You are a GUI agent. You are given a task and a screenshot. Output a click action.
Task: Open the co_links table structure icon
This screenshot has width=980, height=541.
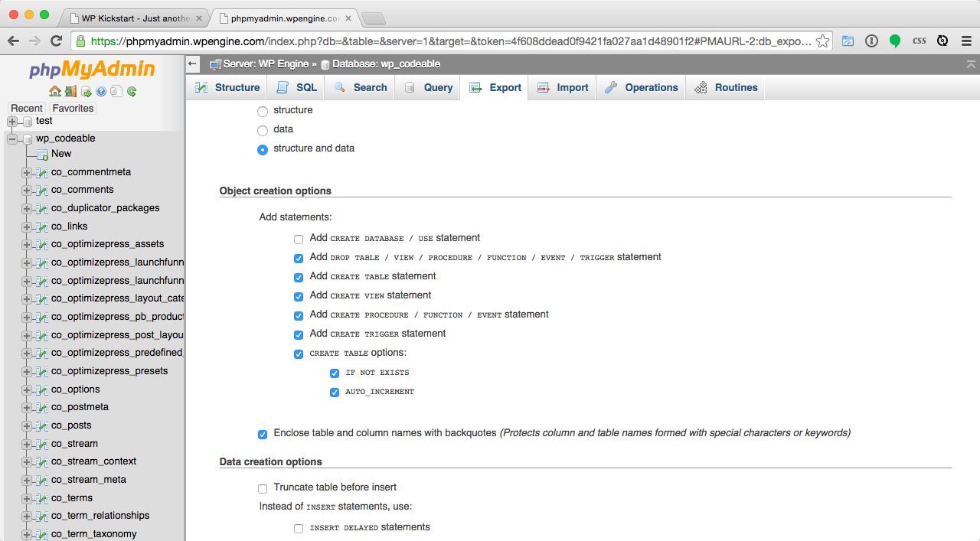click(43, 227)
